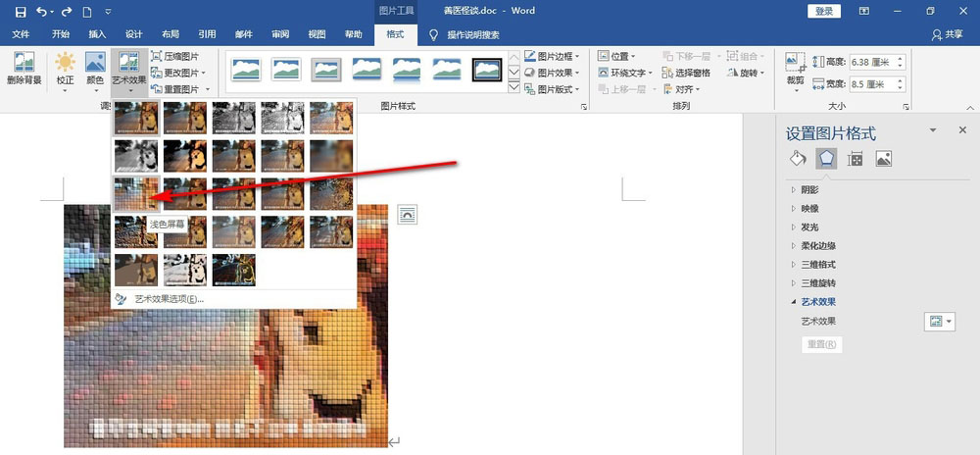
Task: Apply the black thick-frame picture style
Action: pyautogui.click(x=487, y=70)
